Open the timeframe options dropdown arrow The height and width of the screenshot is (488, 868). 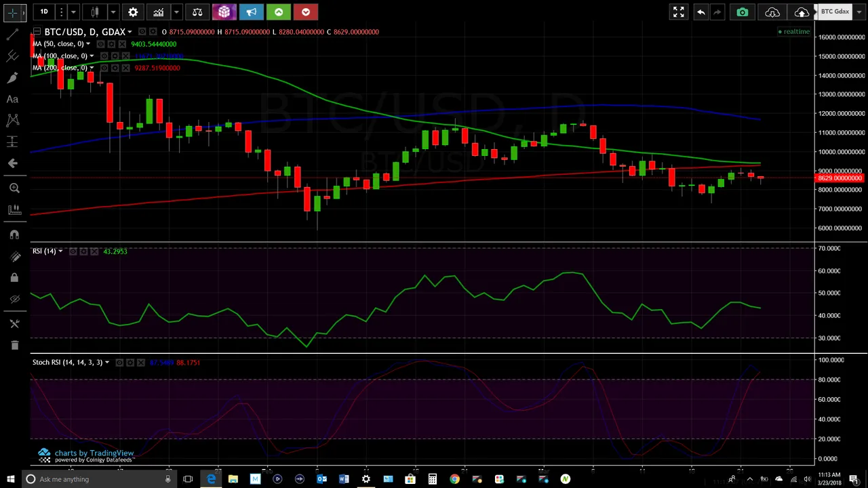pyautogui.click(x=73, y=12)
